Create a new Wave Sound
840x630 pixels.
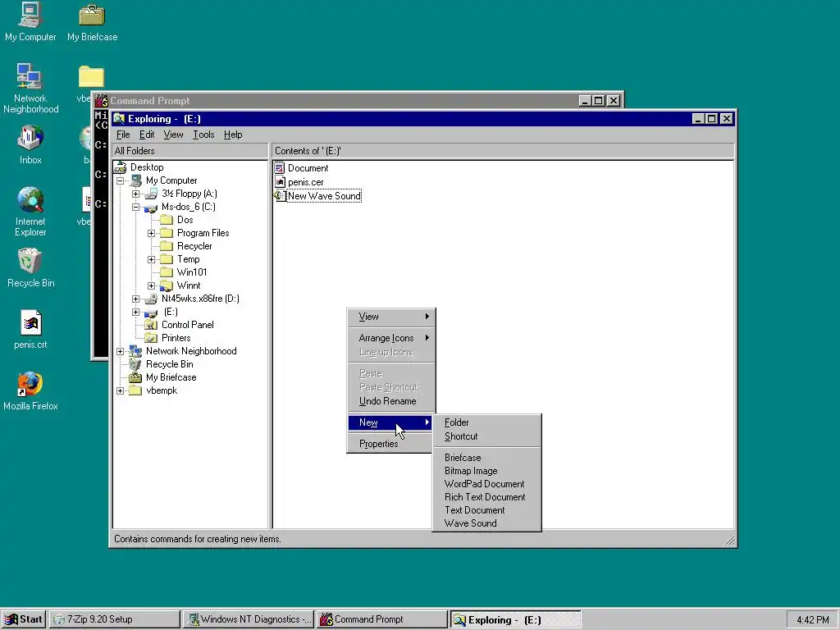point(486,523)
